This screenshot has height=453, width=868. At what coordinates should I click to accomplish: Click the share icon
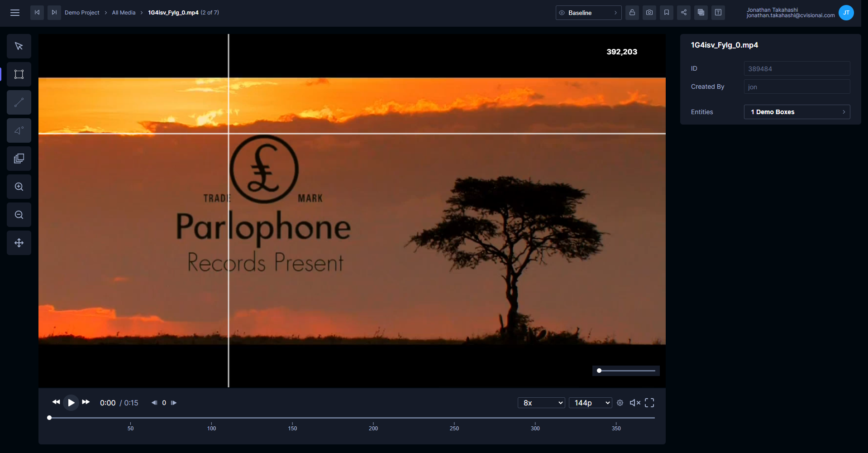click(684, 13)
